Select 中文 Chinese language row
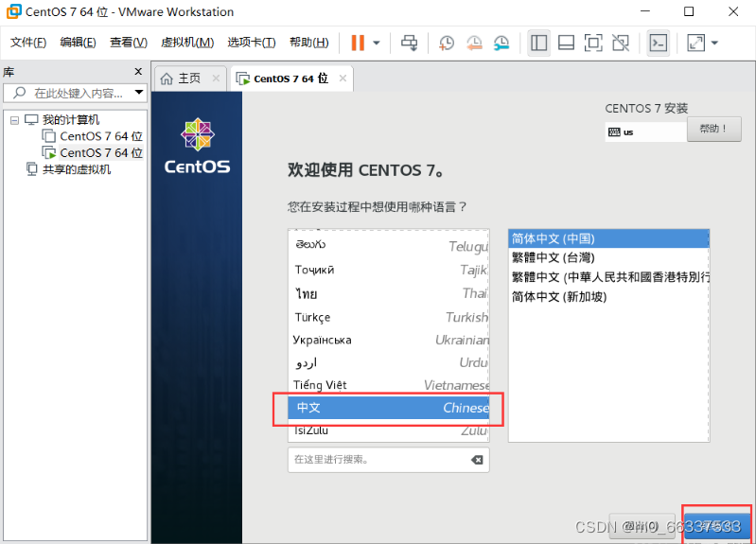The height and width of the screenshot is (544, 756). (389, 408)
